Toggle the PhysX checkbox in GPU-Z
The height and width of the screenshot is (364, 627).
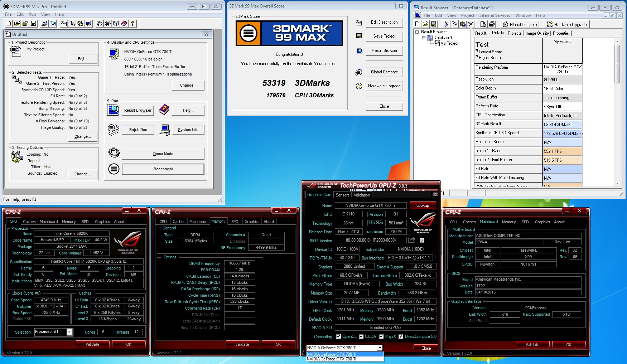(381, 336)
